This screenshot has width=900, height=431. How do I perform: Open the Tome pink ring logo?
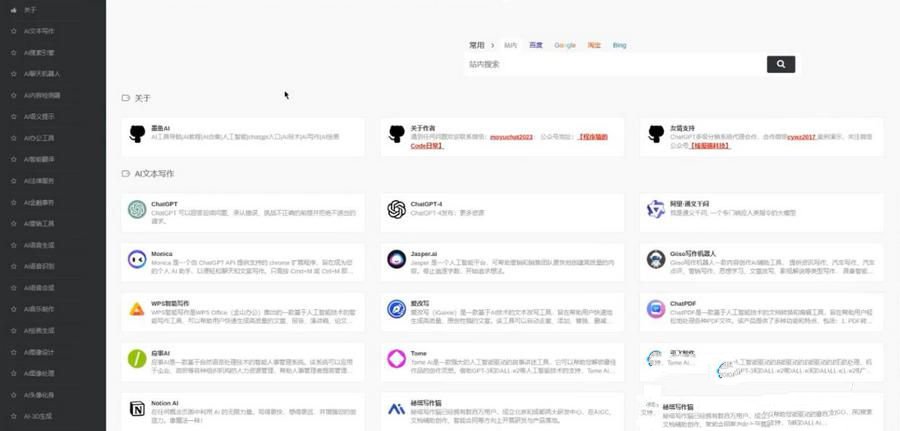click(396, 359)
